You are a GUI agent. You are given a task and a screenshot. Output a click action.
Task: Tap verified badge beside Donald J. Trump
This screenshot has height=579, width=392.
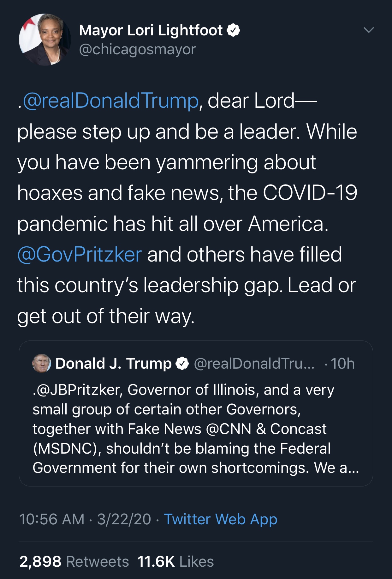tap(182, 364)
